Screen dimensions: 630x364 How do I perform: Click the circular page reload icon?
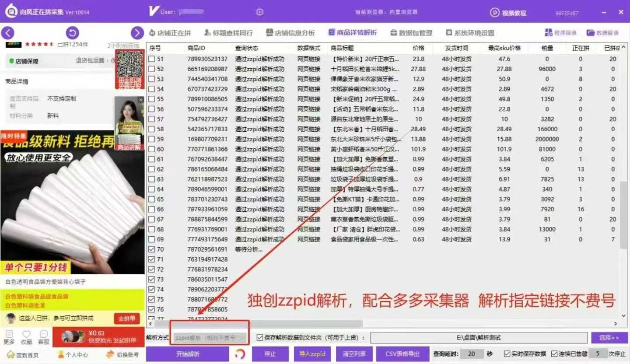pyautogui.click(x=72, y=33)
